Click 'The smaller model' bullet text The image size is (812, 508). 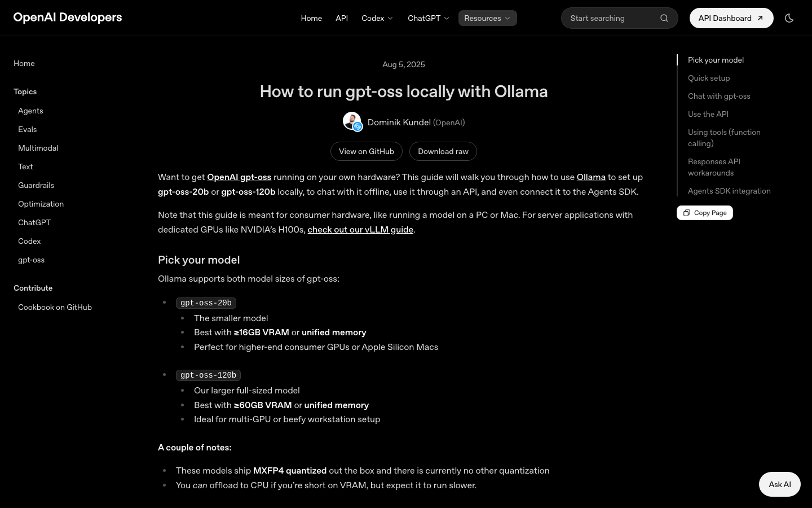coord(231,318)
